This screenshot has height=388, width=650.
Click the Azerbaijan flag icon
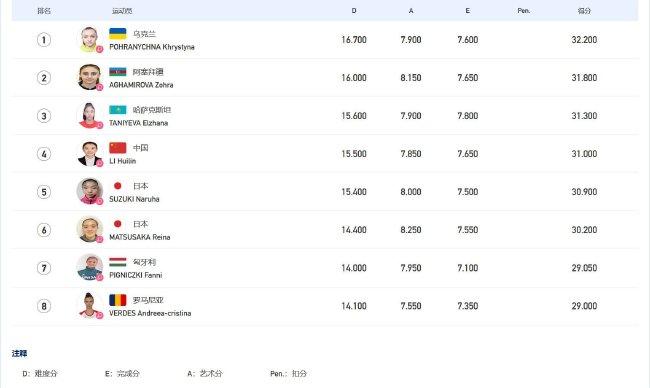[118, 72]
